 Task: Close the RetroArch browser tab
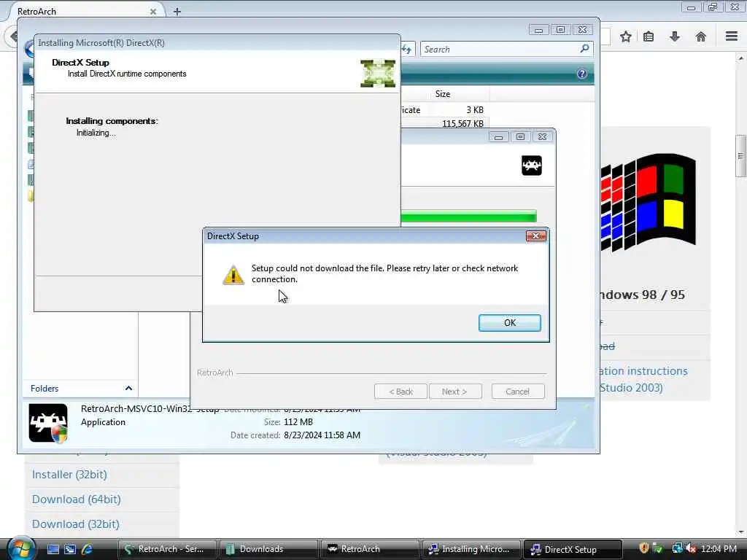[x=153, y=12]
